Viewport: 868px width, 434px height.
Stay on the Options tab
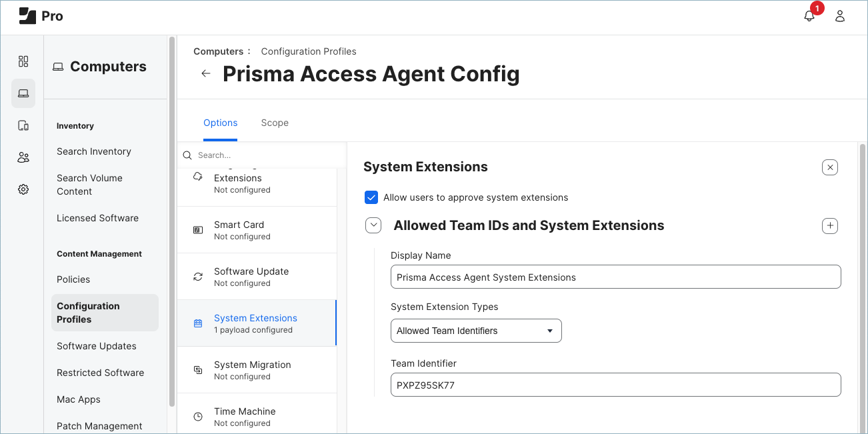pyautogui.click(x=221, y=123)
